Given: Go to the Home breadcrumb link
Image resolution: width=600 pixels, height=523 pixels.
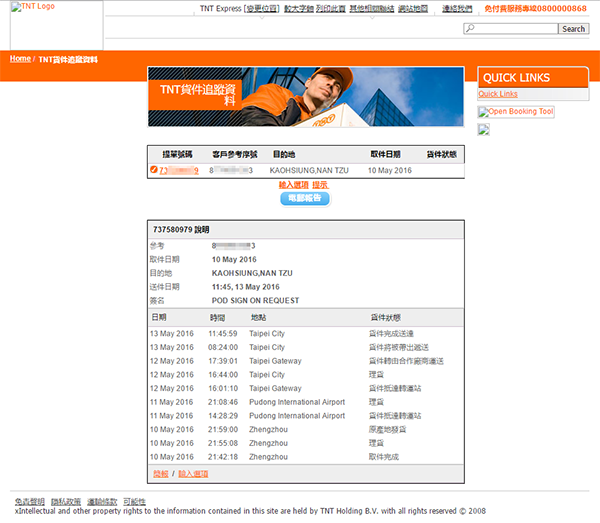Looking at the screenshot, I should coord(20,59).
